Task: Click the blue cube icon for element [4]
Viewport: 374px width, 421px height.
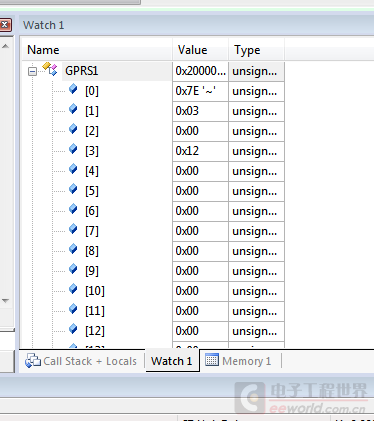Action: (x=73, y=169)
